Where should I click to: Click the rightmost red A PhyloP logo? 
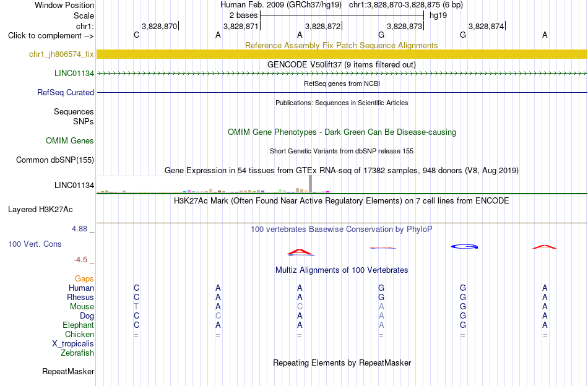pos(545,247)
